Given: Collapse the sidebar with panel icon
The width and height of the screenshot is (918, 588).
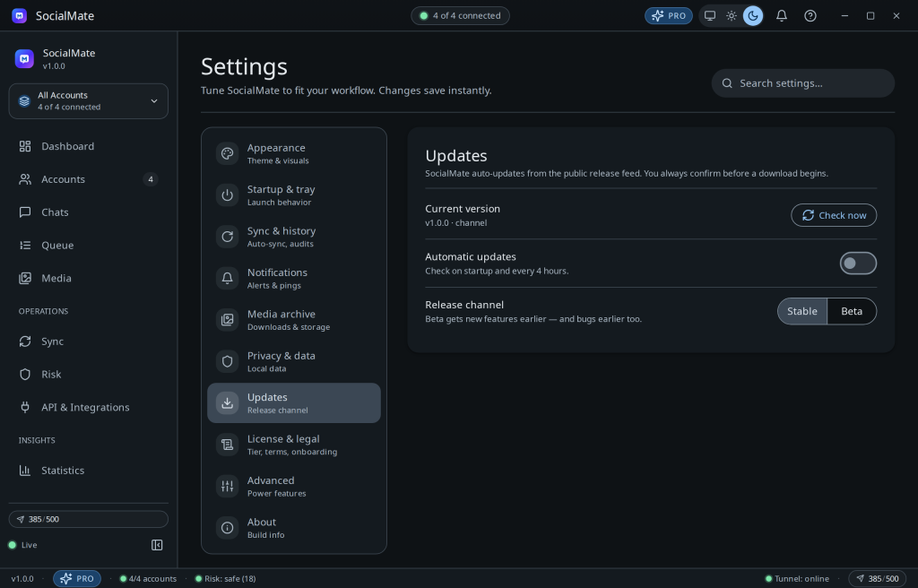Looking at the screenshot, I should click(157, 545).
